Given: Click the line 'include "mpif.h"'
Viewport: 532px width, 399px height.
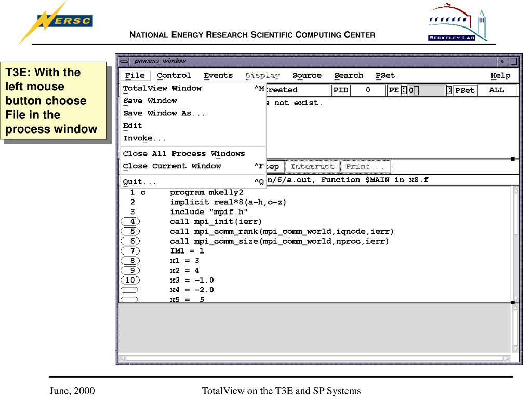Looking at the screenshot, I should [209, 212].
